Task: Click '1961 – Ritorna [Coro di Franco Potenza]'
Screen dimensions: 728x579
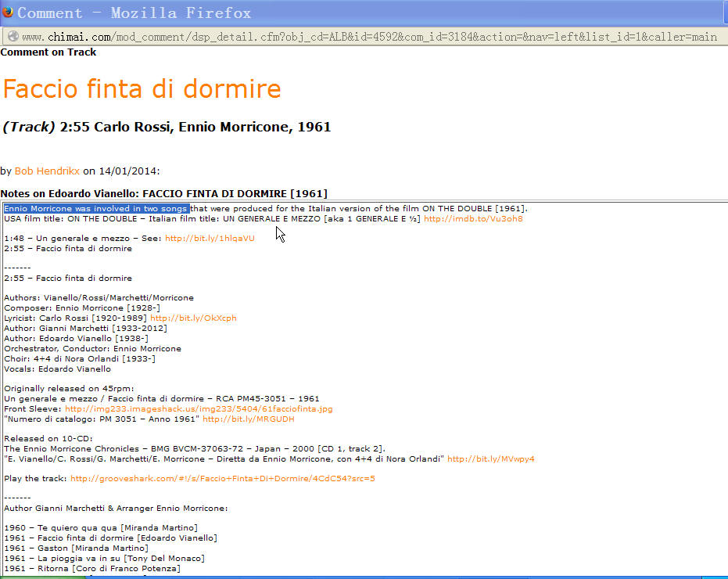Action: point(92,569)
